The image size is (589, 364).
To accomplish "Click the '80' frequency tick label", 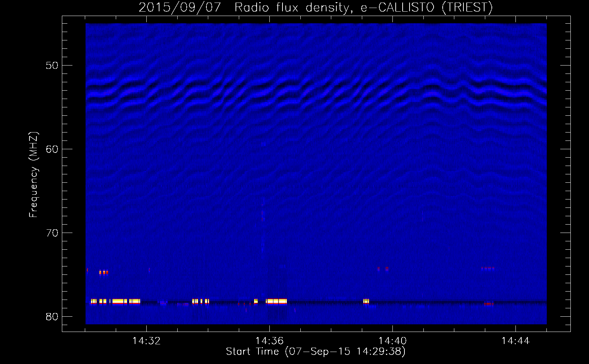I will [52, 317].
